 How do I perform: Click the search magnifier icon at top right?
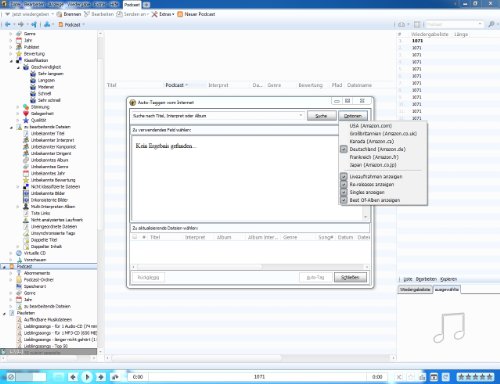491,24
